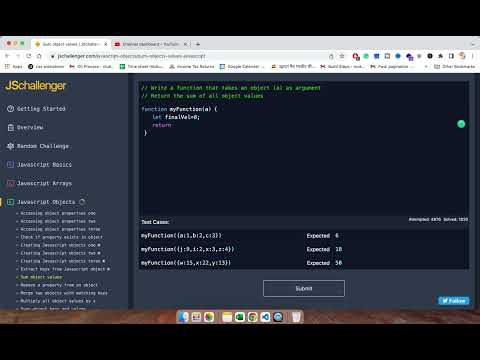Click the browser home icon

[39, 56]
